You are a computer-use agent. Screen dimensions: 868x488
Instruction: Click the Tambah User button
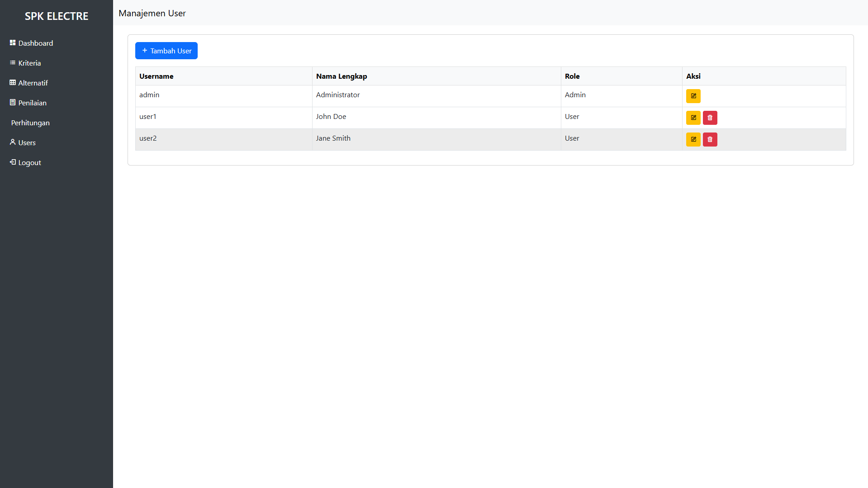166,51
